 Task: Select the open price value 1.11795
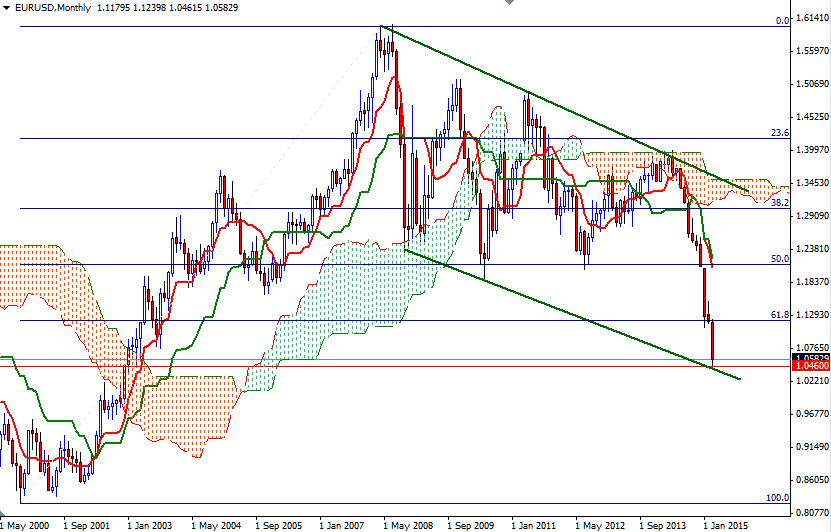tap(113, 8)
